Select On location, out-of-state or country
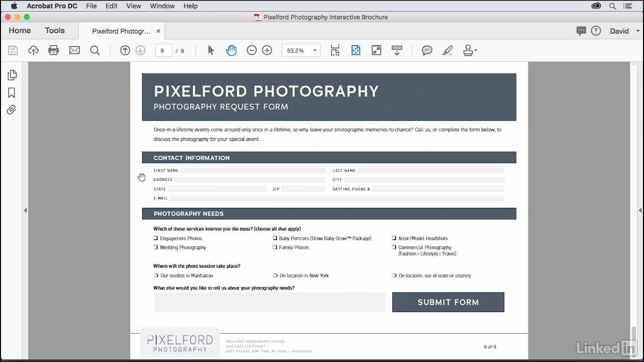This screenshot has width=644, height=362. click(x=394, y=276)
